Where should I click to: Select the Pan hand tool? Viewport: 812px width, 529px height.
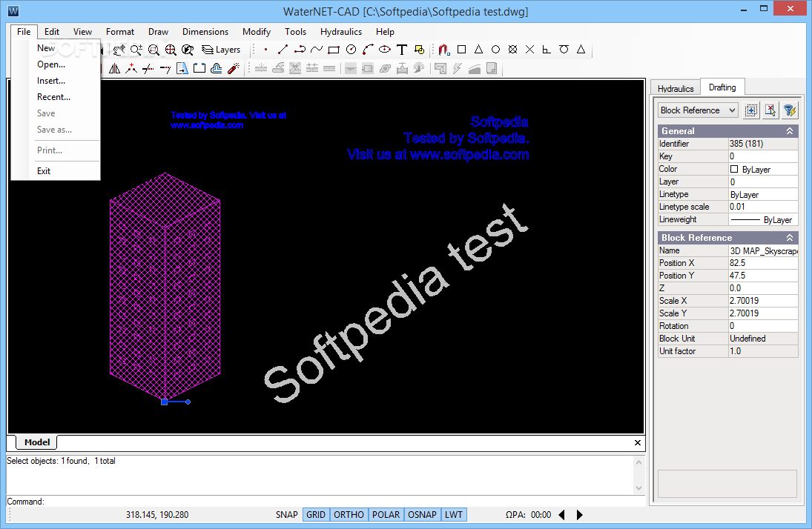point(119,50)
